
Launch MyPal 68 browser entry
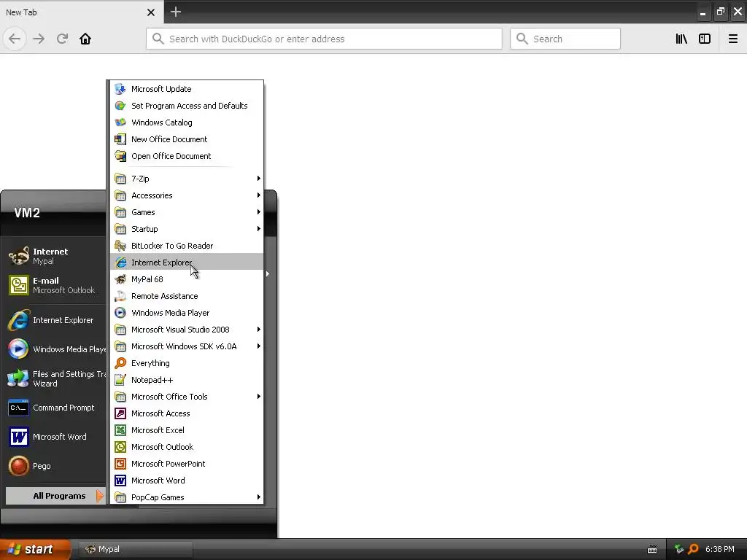point(187,279)
